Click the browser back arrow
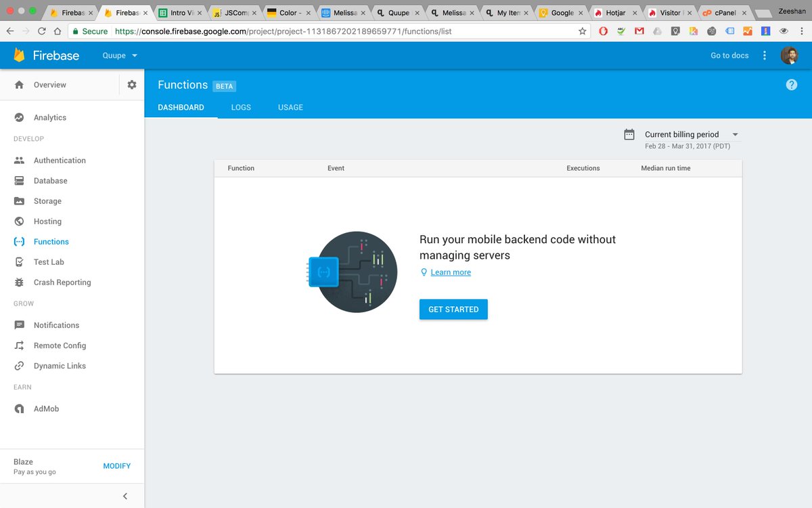 pos(9,31)
